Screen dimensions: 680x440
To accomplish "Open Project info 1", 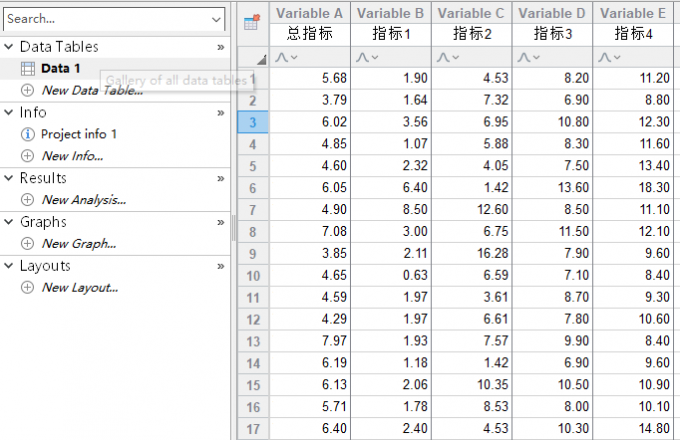I will click(78, 134).
